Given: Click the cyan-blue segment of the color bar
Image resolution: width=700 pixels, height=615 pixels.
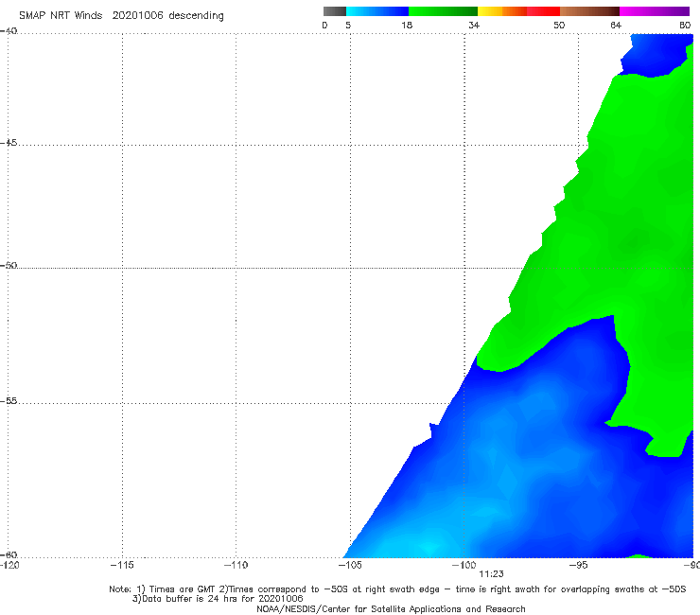Looking at the screenshot, I should pyautogui.click(x=377, y=11).
